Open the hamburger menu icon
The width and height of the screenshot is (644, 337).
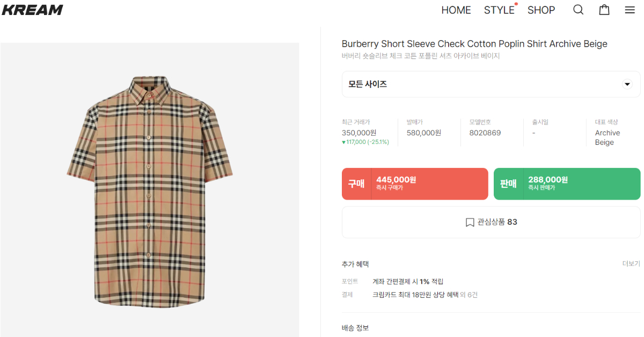pyautogui.click(x=630, y=10)
